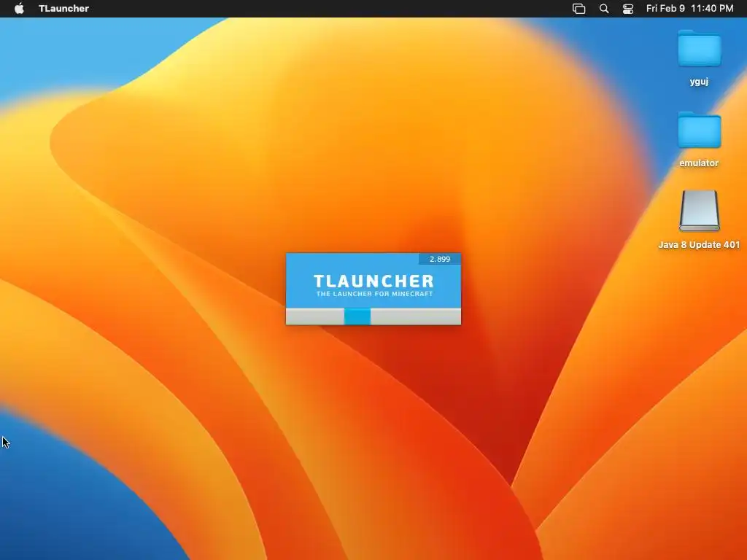Open Spotlight search magnifier

click(604, 9)
